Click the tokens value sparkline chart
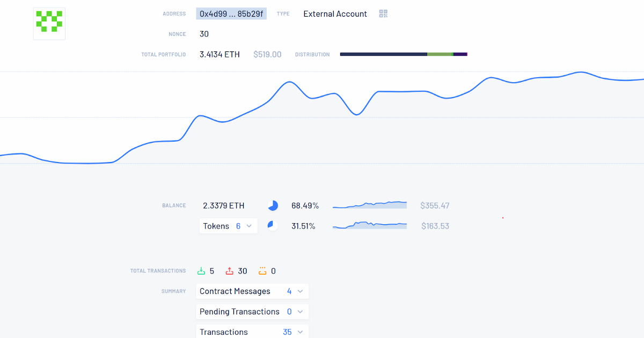This screenshot has width=644, height=338. pos(370,225)
